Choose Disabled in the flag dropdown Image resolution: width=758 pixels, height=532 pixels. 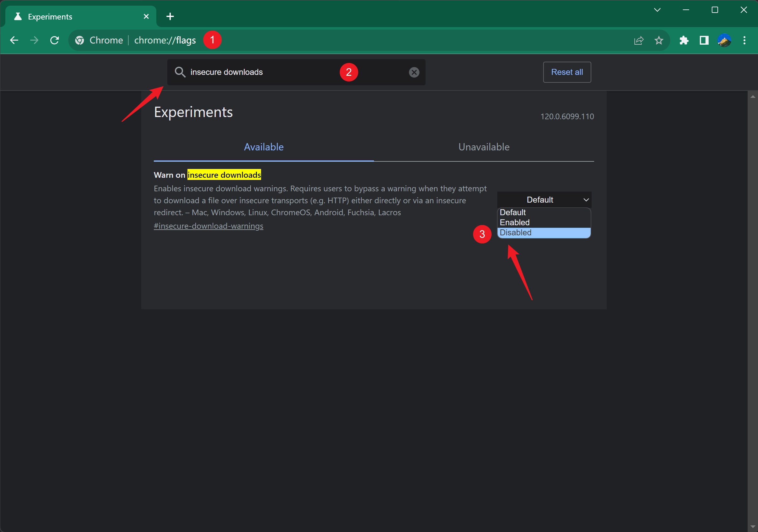[543, 232]
